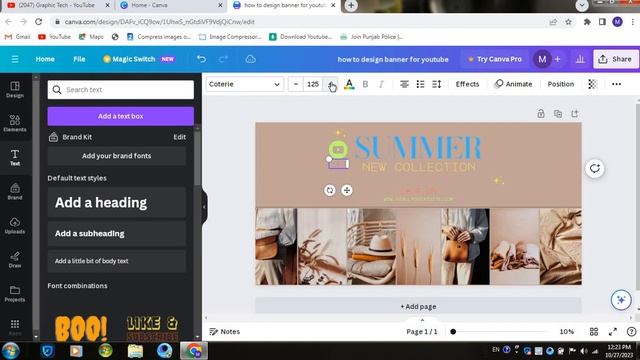Enter fullscreen presentation mode
Image resolution: width=640 pixels, height=360 pixels.
613,332
